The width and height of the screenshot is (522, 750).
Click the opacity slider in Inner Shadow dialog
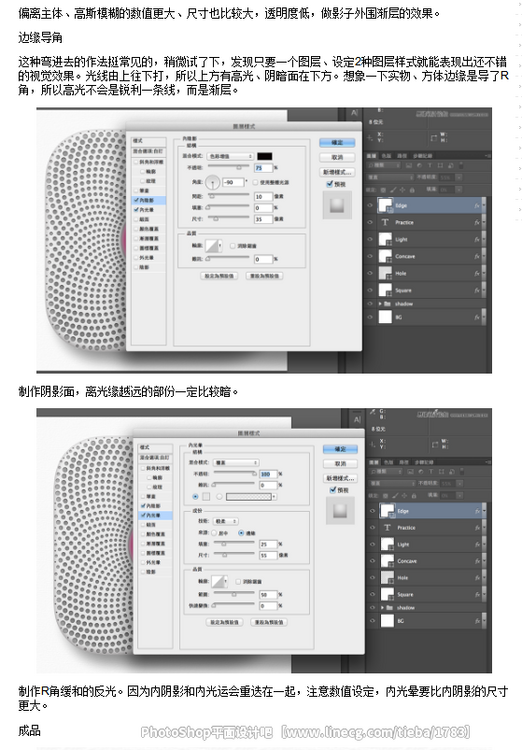(x=228, y=167)
